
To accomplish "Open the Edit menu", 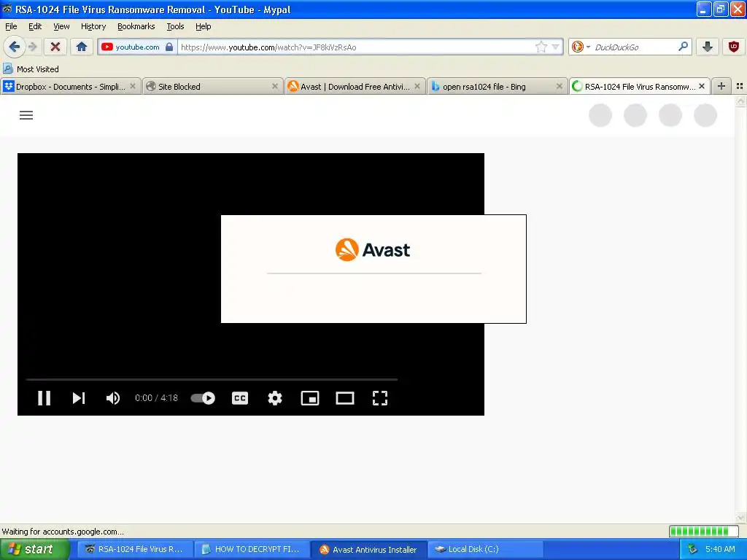I will click(35, 26).
